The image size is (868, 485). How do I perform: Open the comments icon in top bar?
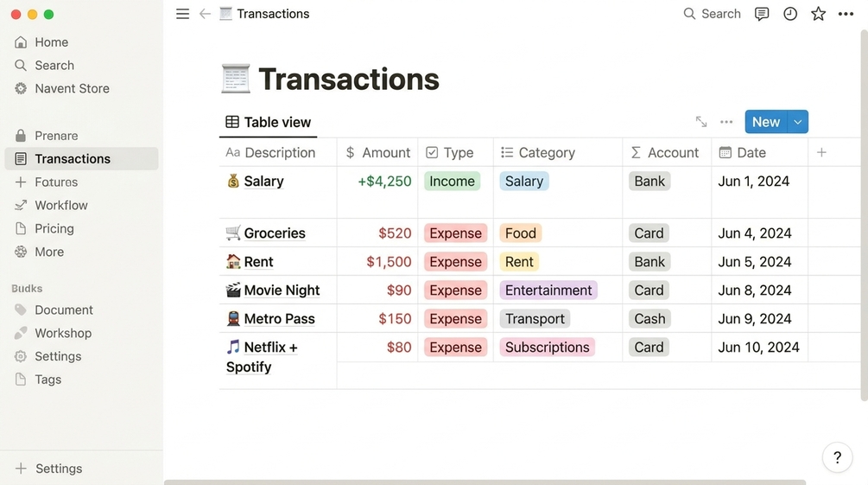click(762, 14)
